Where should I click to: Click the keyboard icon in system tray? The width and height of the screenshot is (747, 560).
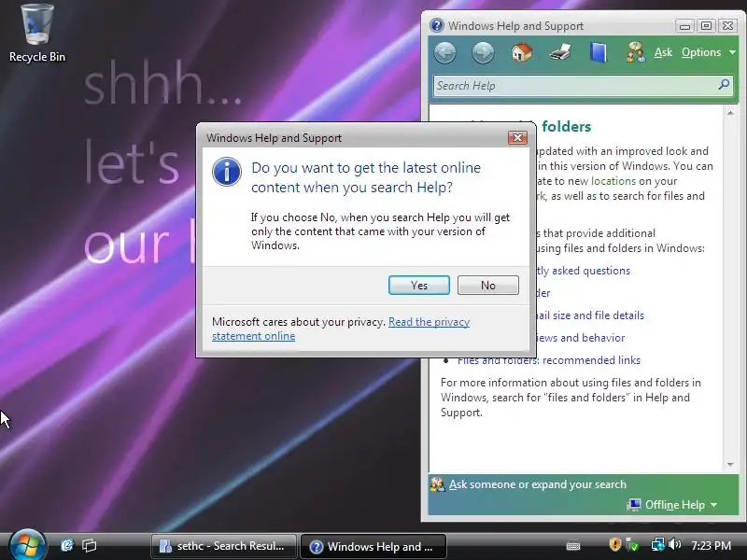pyautogui.click(x=573, y=546)
